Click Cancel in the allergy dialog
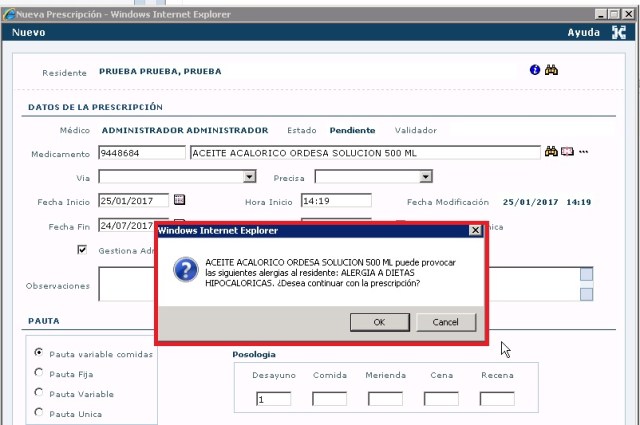The image size is (640, 425). [x=445, y=321]
